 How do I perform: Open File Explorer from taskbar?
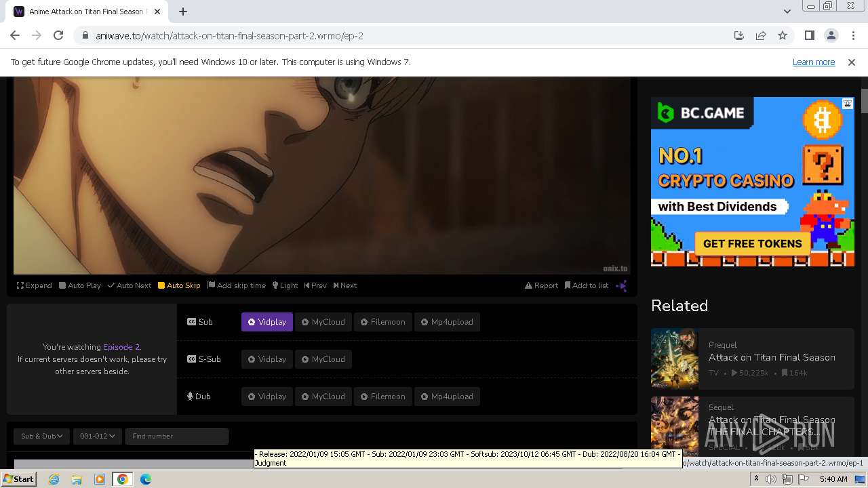point(77,479)
